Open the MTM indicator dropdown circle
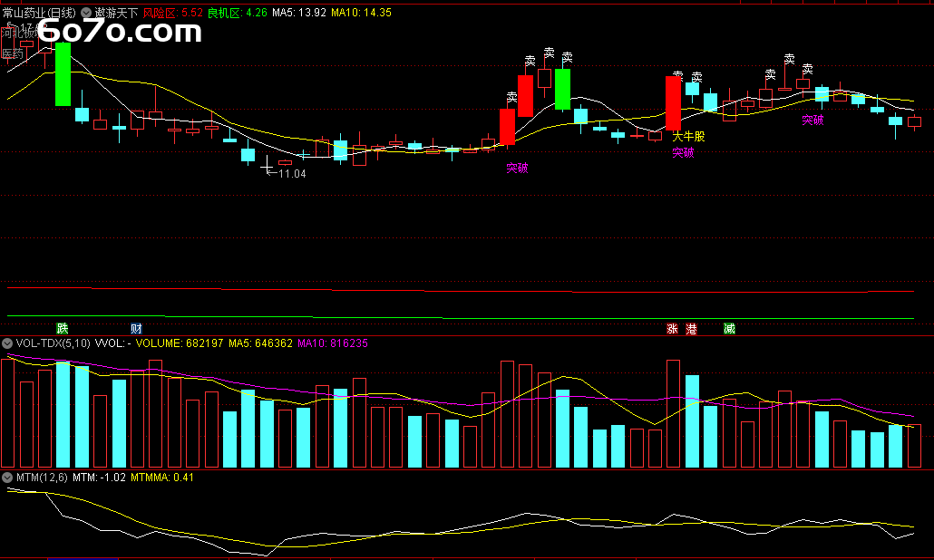The width and height of the screenshot is (934, 560). pyautogui.click(x=7, y=478)
